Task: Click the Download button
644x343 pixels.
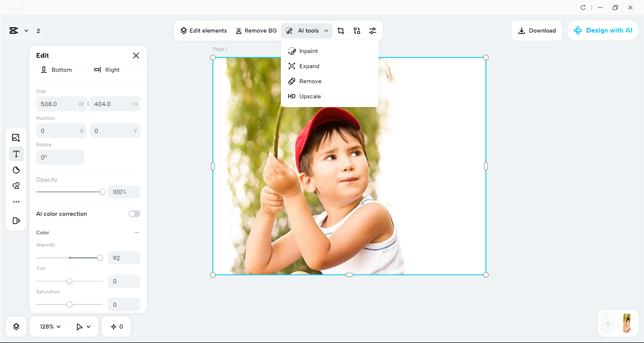Action: pos(536,30)
